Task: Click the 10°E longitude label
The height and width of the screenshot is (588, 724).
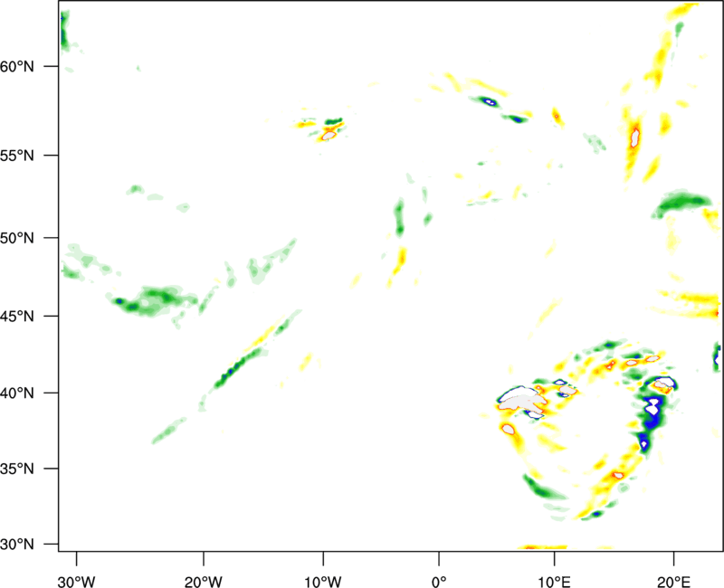Action: (554, 582)
